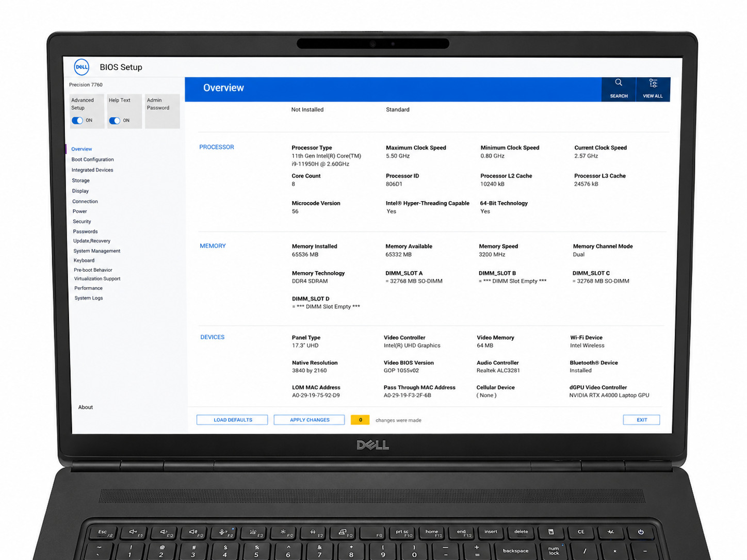Click Memory Installed value 65536 MB
The height and width of the screenshot is (560, 747).
pos(305,255)
